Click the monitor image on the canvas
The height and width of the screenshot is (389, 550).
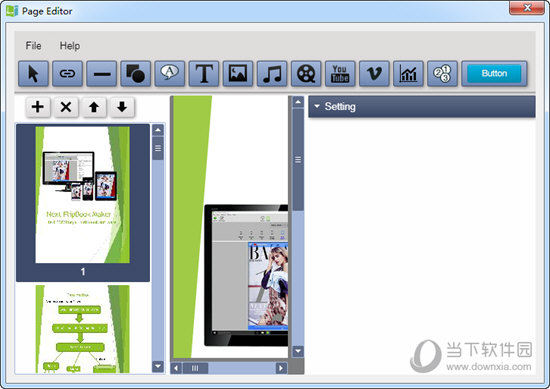click(x=246, y=275)
